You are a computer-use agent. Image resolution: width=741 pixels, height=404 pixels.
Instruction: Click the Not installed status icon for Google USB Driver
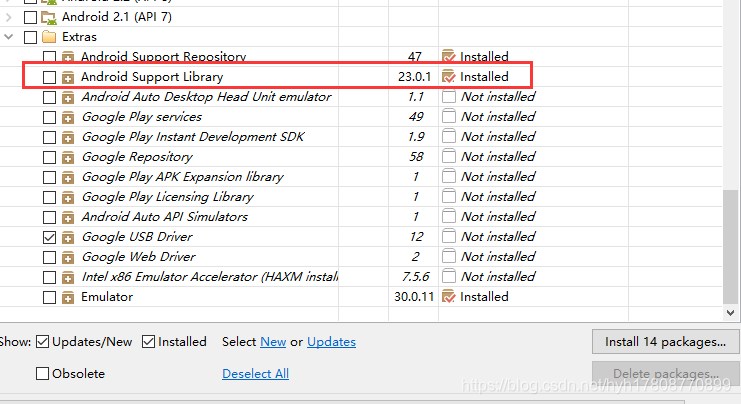point(449,236)
